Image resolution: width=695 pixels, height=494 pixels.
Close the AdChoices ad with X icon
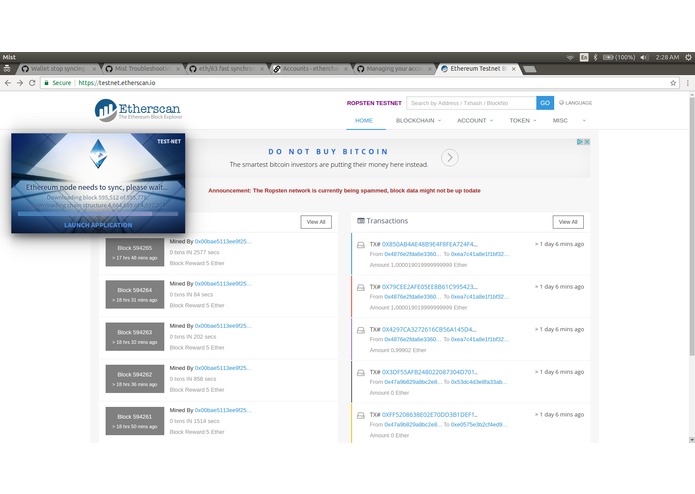pos(587,142)
